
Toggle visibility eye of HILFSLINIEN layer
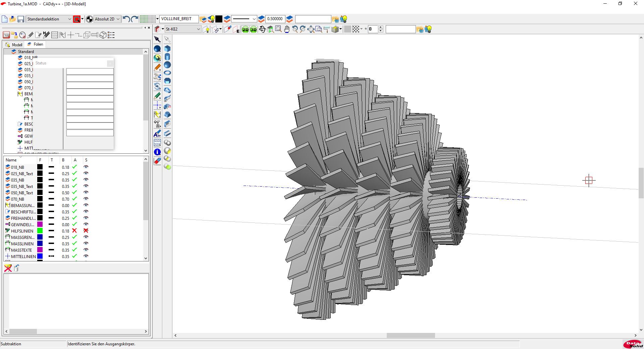(86, 231)
